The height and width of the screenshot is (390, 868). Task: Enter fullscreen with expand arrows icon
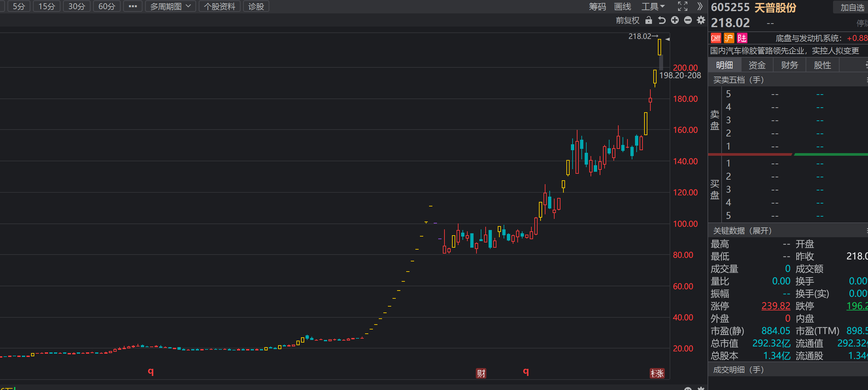682,7
